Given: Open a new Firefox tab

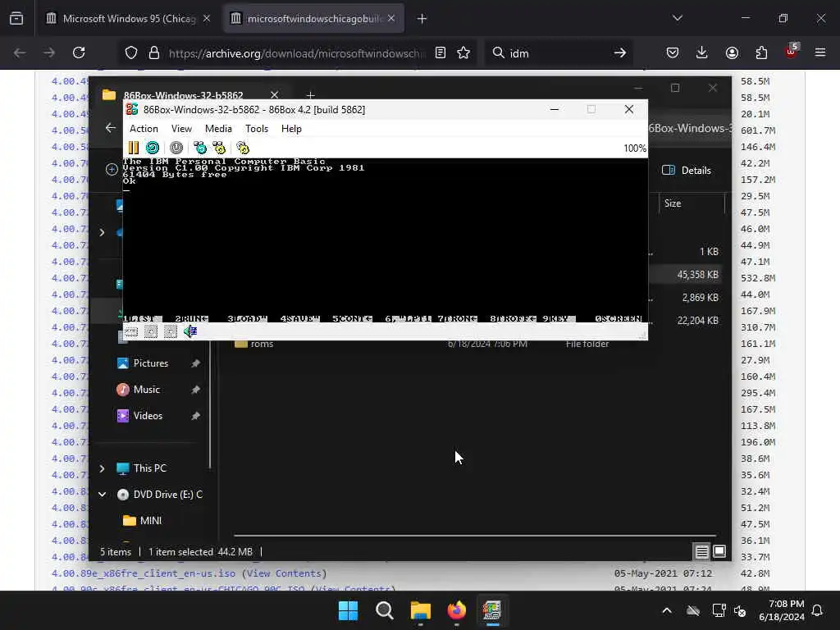Looking at the screenshot, I should point(422,19).
